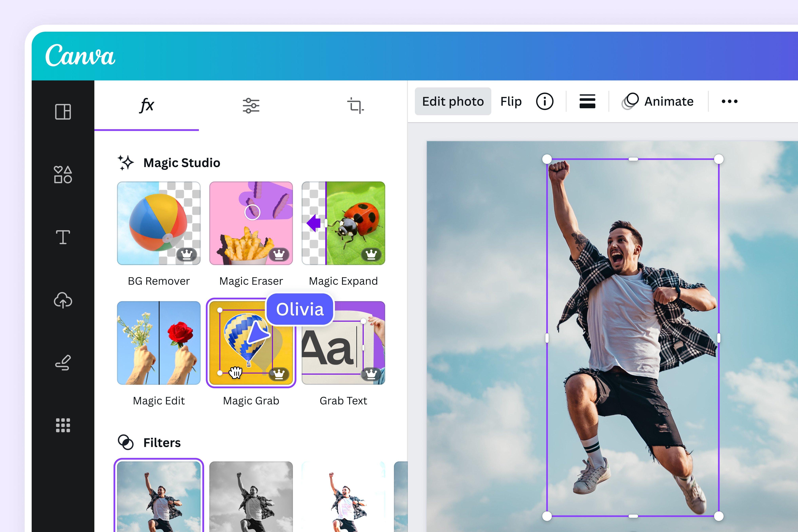This screenshot has width=798, height=532.
Task: Open the overflow menu with ellipsis
Action: 729,101
